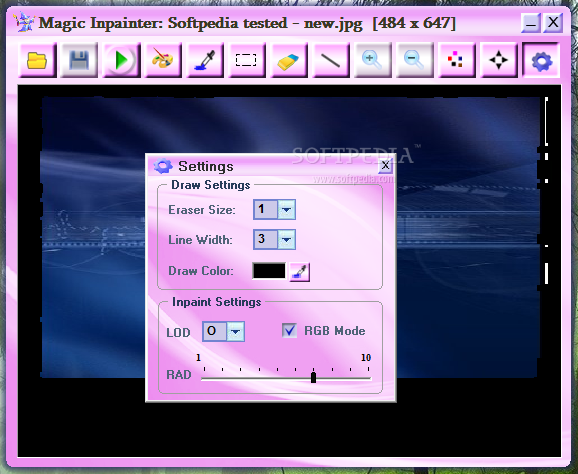Image resolution: width=578 pixels, height=474 pixels.
Task: Click the 'Draw Settings' group label
Action: tap(211, 185)
